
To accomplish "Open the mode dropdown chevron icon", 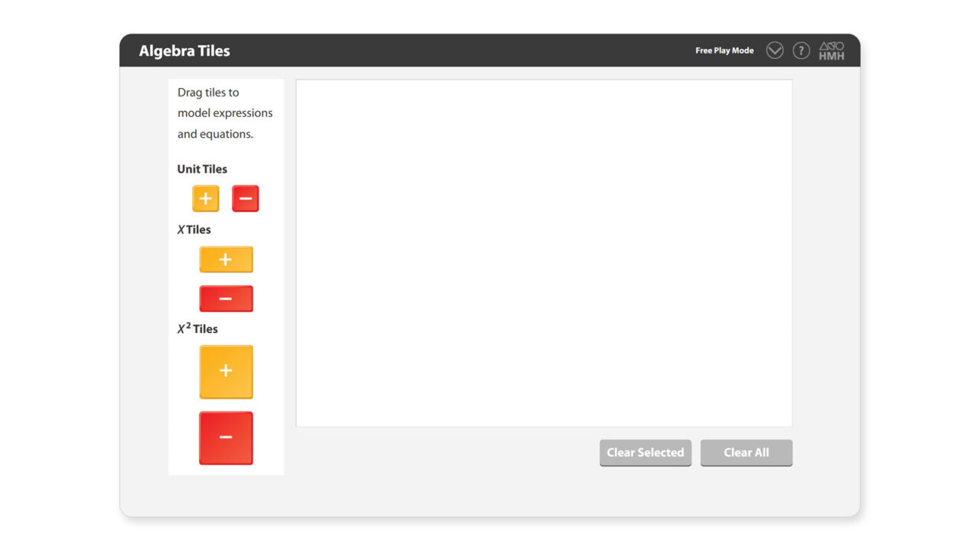I will [775, 51].
